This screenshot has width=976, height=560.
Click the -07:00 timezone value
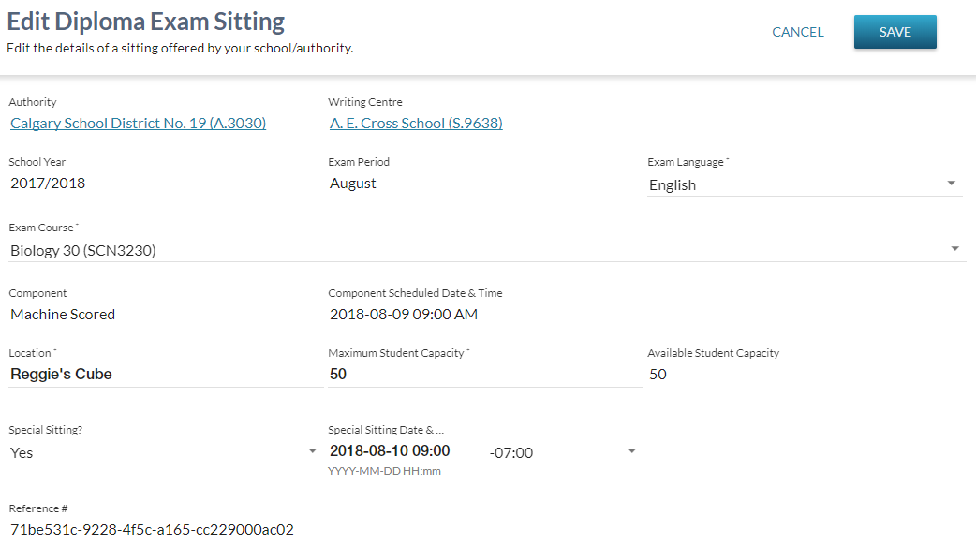[511, 453]
